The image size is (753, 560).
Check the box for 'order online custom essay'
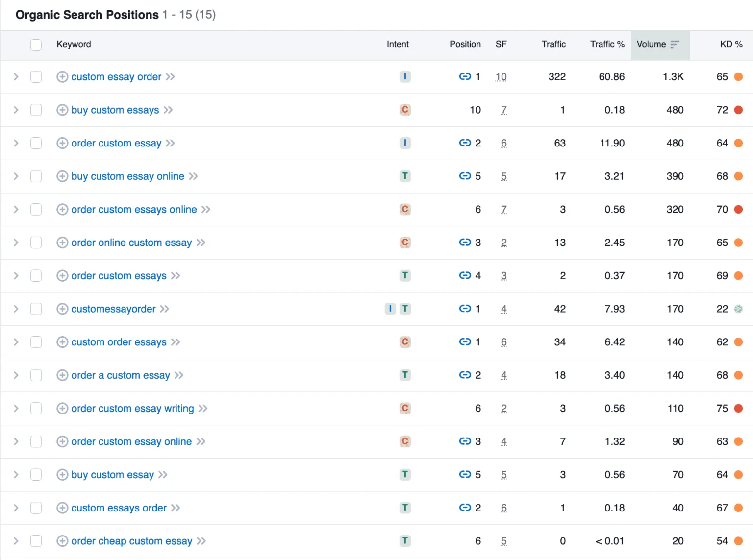tap(36, 243)
